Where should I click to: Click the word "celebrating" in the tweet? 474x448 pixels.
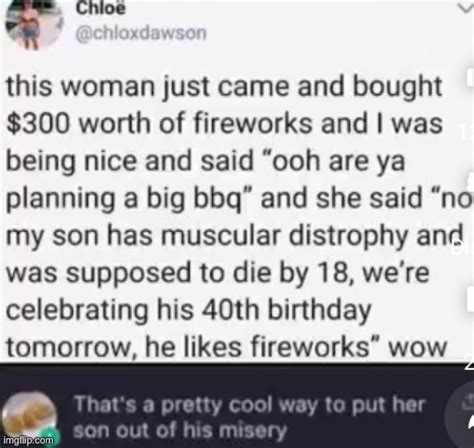point(77,311)
